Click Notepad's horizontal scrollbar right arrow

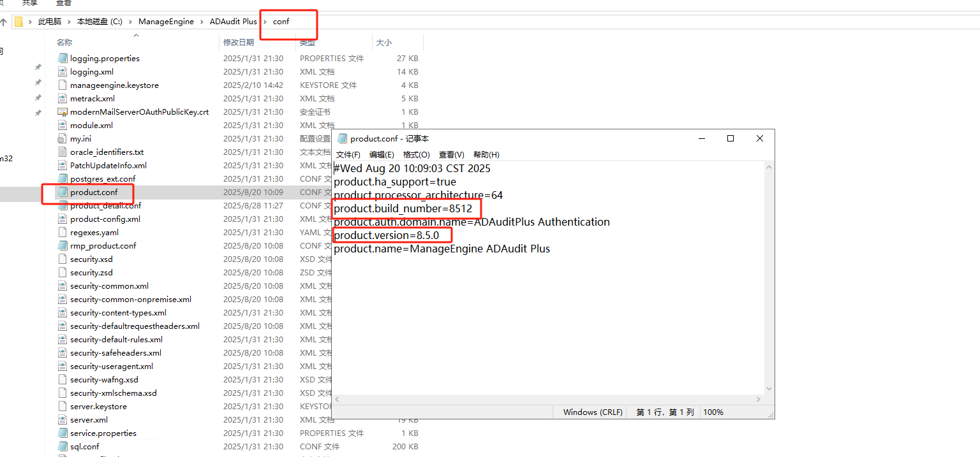759,400
